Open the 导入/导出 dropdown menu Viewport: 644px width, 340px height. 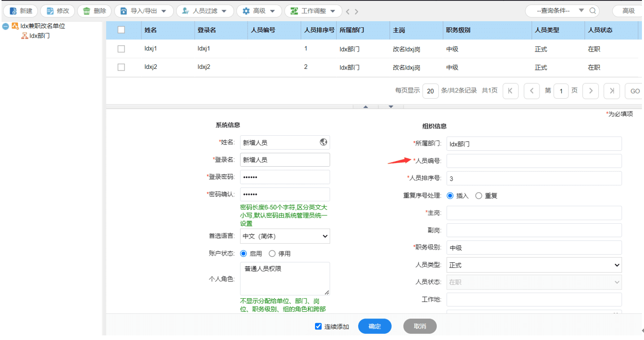click(x=143, y=11)
